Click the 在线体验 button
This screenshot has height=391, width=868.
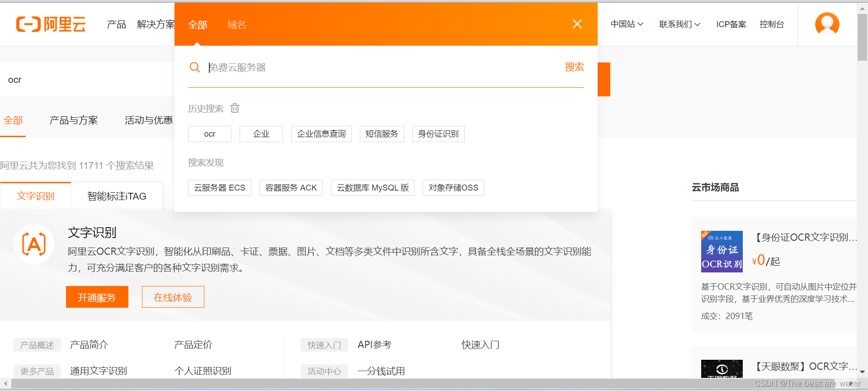[x=173, y=297]
